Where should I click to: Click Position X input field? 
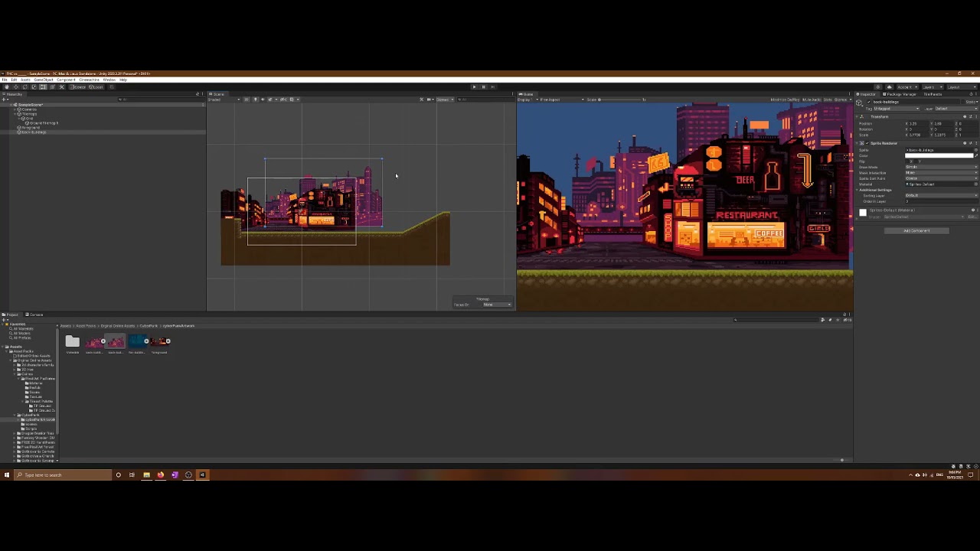click(917, 123)
